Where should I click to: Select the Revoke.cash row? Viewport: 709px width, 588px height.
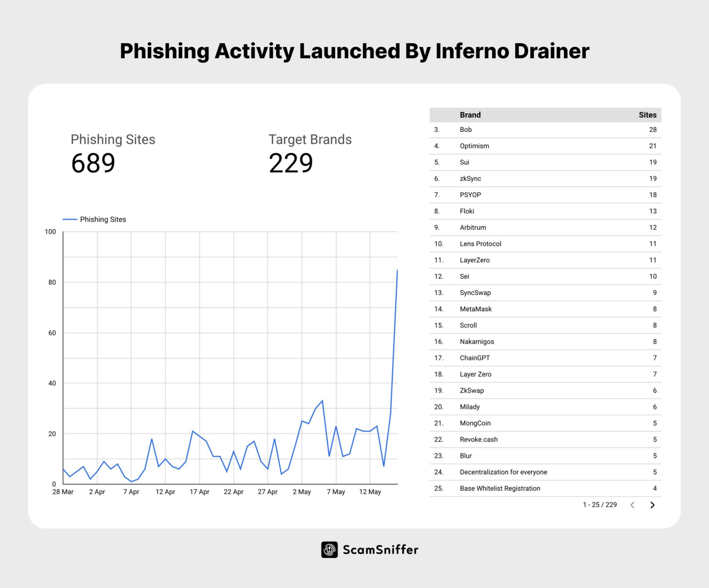[x=546, y=440]
